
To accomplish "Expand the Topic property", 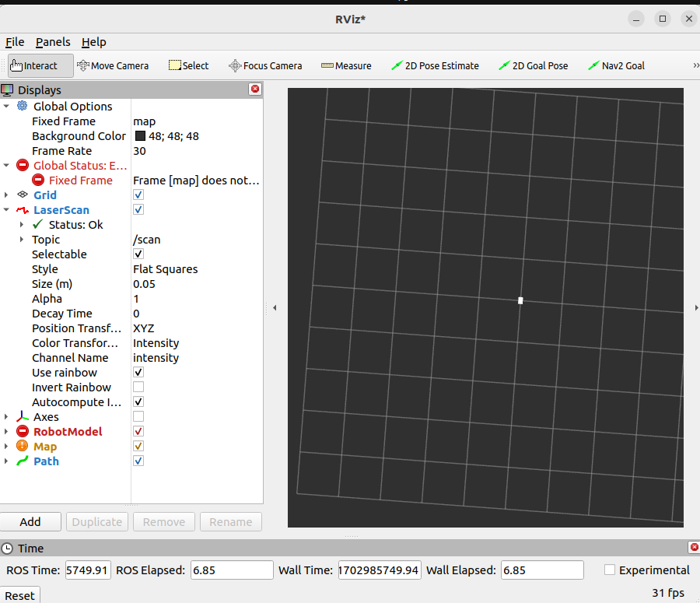I will tap(22, 239).
